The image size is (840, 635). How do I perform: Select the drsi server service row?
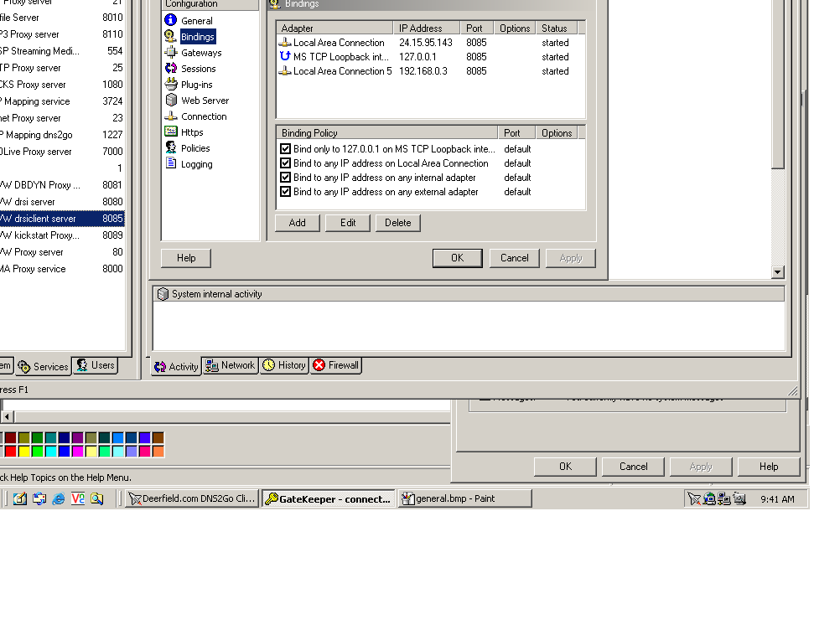pos(61,202)
